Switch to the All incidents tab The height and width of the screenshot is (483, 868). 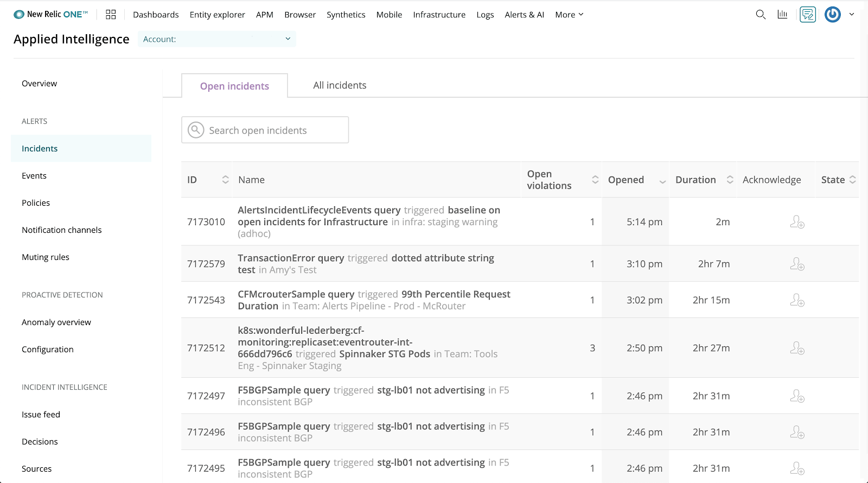click(x=340, y=85)
